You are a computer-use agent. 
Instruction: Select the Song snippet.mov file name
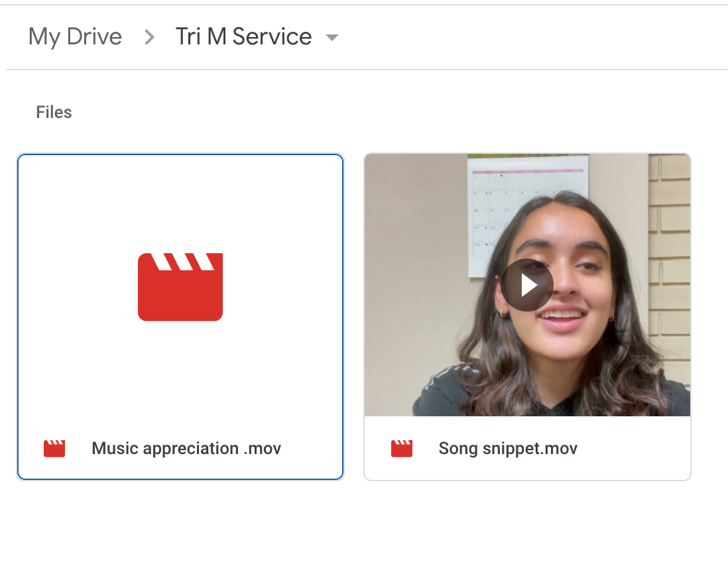[508, 449]
